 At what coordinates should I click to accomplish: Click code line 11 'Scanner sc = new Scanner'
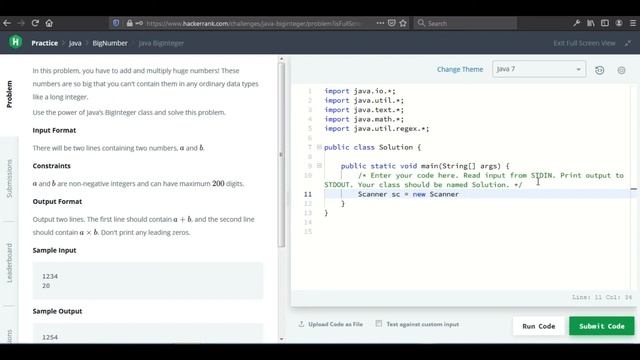pos(408,194)
